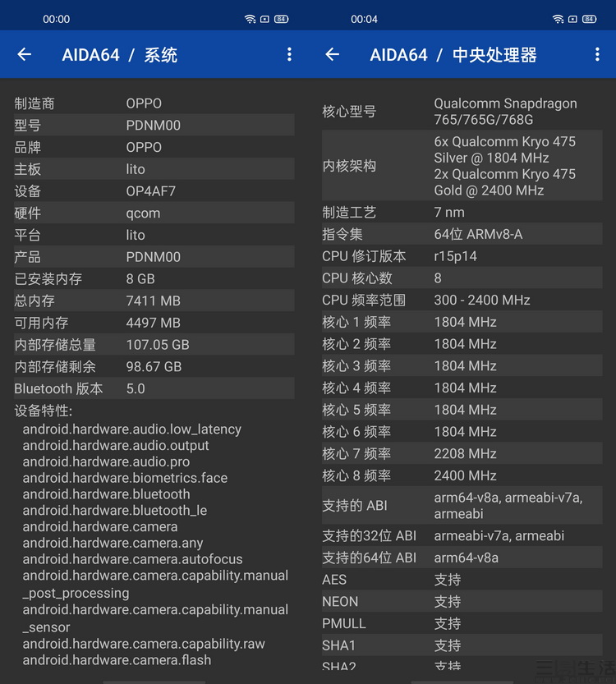
Task: Select the 平台 lito row
Action: click(154, 235)
